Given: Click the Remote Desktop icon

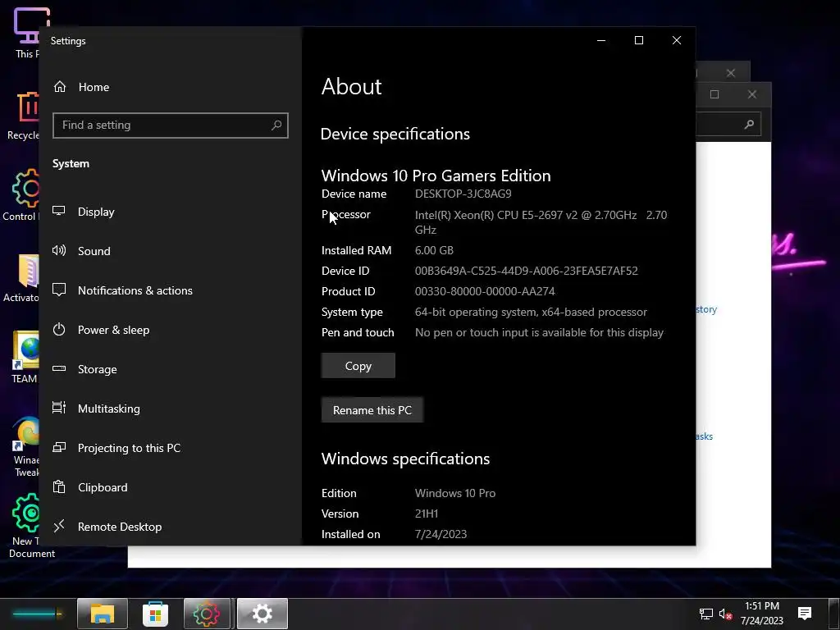Looking at the screenshot, I should [x=59, y=526].
